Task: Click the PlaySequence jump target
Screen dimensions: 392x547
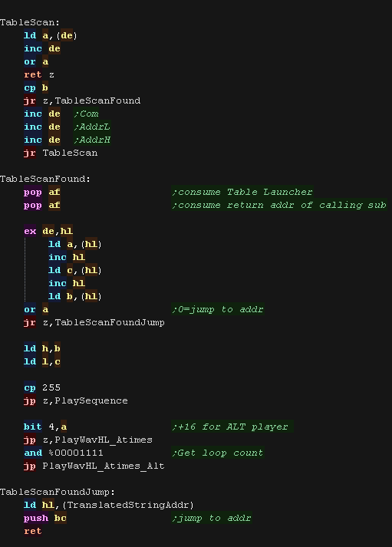Action: [91, 400]
